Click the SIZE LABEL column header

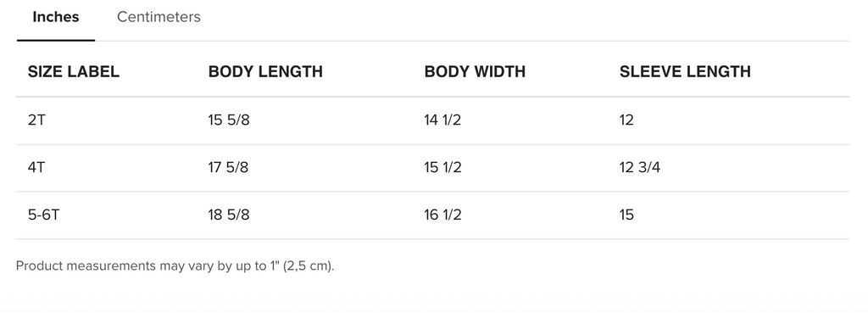coord(74,71)
